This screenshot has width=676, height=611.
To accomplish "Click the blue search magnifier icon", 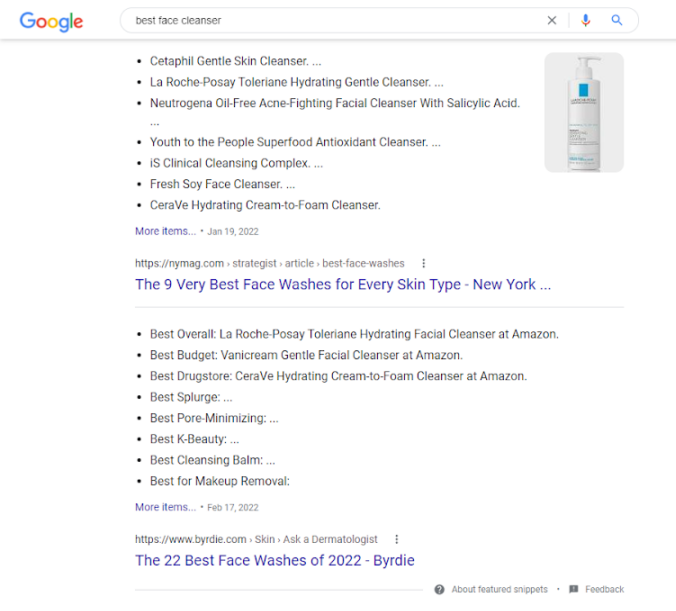I will point(617,20).
